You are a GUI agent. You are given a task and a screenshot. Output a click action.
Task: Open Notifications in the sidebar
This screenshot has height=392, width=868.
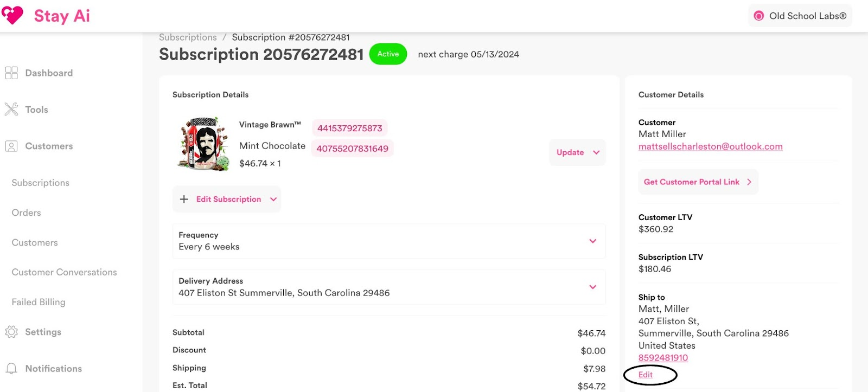coord(54,369)
